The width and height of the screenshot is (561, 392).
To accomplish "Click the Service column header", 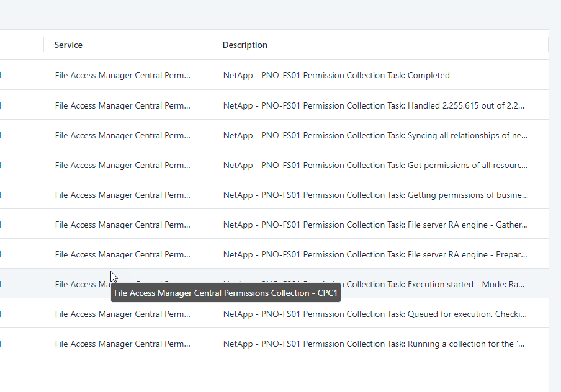I will pos(68,45).
